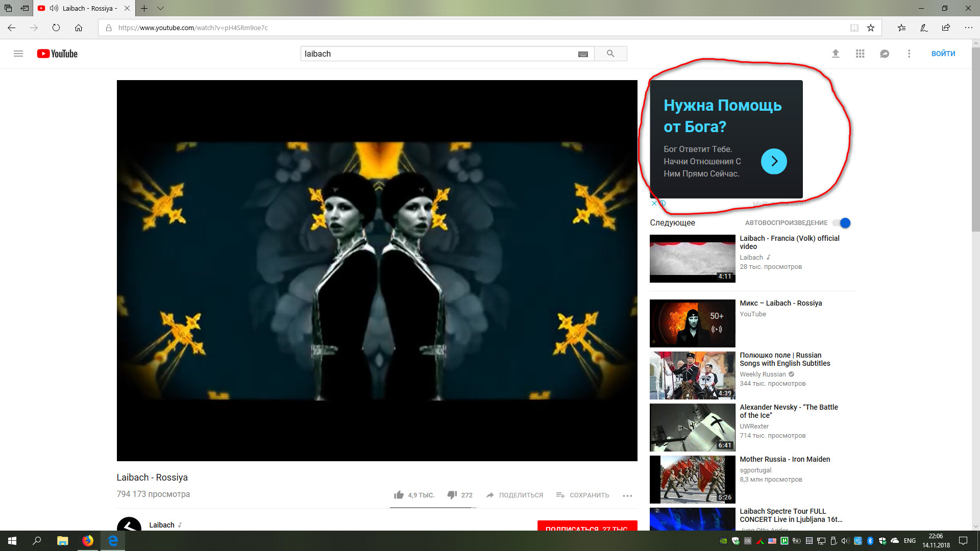Open Mother Russia - Iron Maiden title

pyautogui.click(x=785, y=459)
